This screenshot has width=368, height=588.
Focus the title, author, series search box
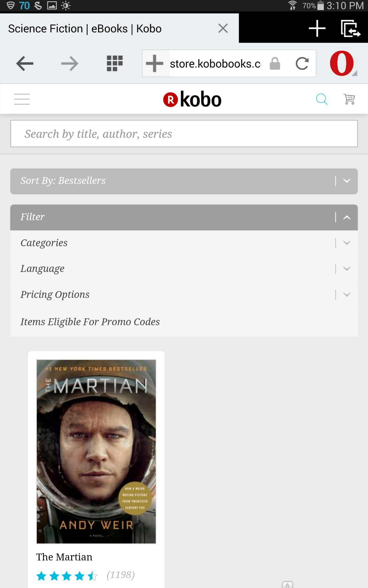point(184,134)
